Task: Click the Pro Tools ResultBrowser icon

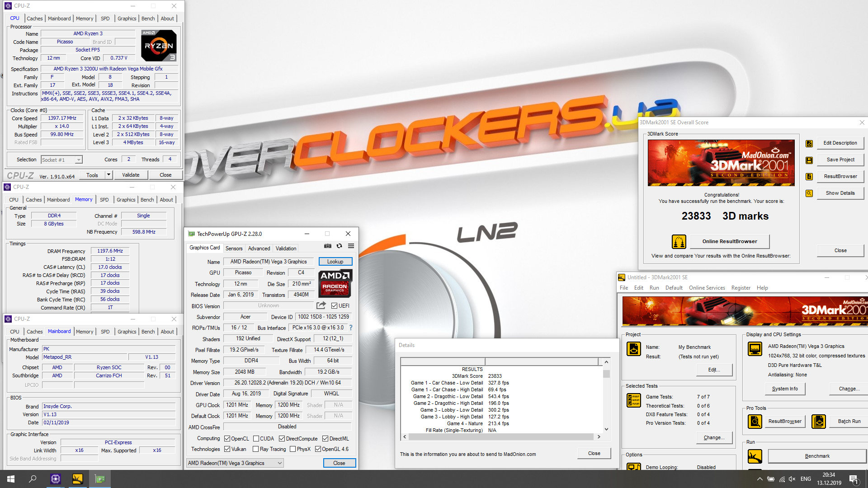Action: click(x=755, y=421)
